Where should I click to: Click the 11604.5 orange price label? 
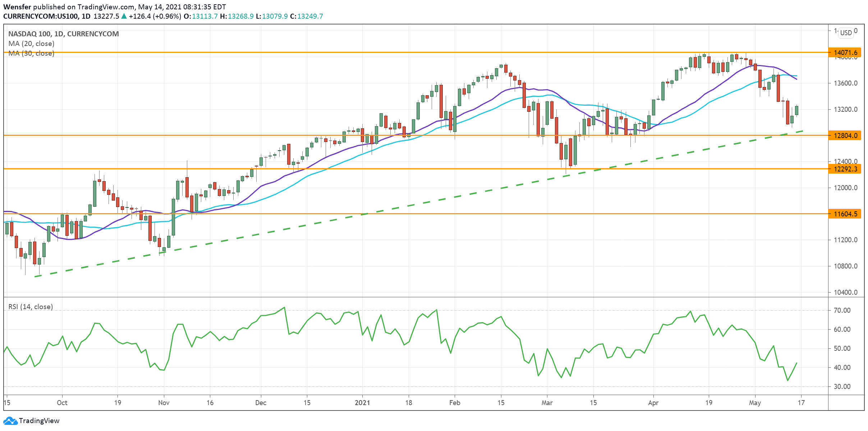pyautogui.click(x=845, y=214)
